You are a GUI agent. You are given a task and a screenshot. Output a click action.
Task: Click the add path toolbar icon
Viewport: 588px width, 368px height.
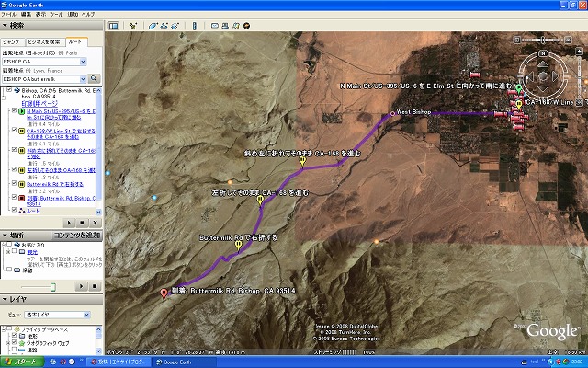(x=164, y=26)
